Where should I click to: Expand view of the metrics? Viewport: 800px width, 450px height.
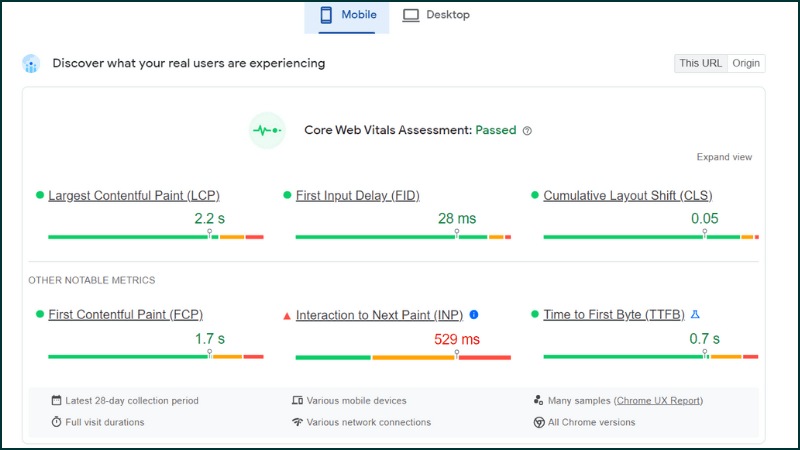coord(724,157)
